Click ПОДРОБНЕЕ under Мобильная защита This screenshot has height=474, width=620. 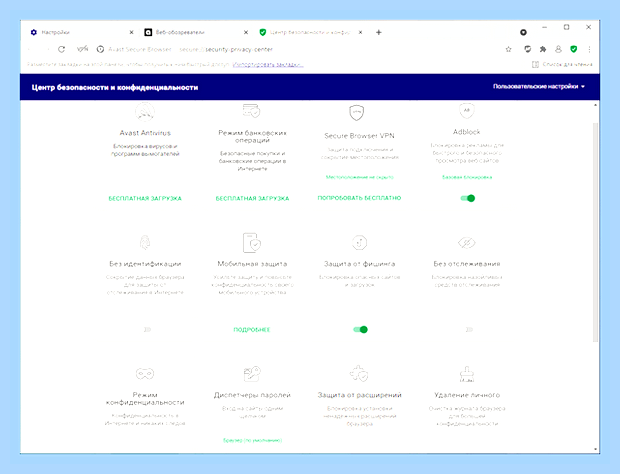[252, 330]
